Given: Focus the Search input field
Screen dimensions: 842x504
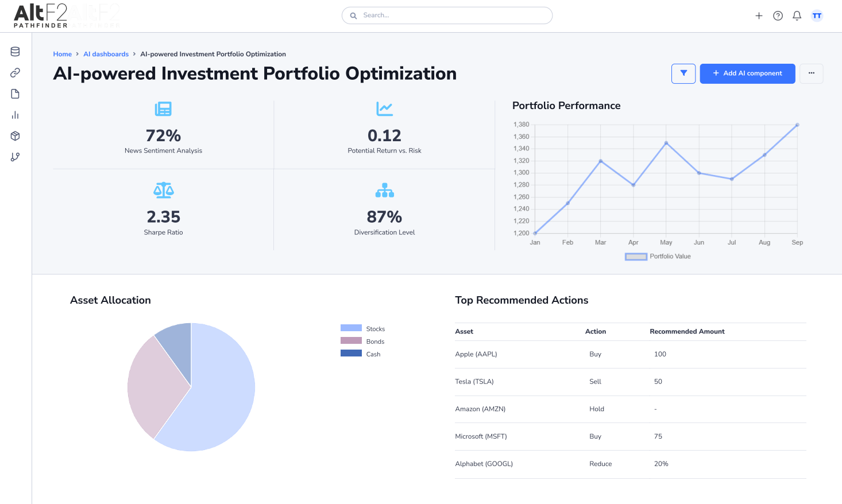Looking at the screenshot, I should tap(447, 15).
